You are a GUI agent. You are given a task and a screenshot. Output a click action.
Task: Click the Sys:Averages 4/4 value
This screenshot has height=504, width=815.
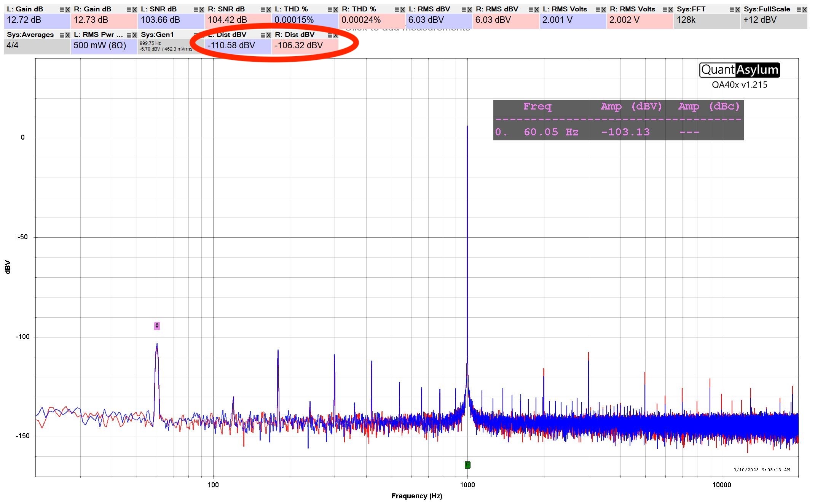tap(13, 46)
